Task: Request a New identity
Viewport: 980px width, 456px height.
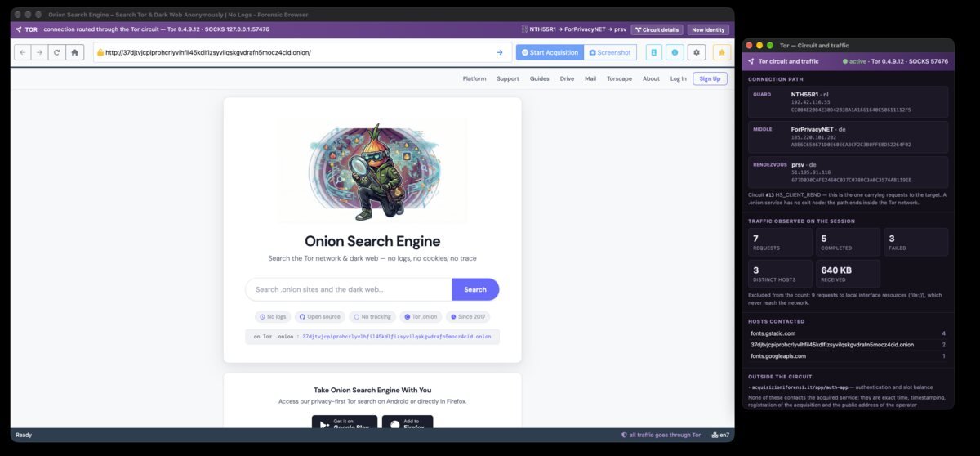Action: coord(708,29)
